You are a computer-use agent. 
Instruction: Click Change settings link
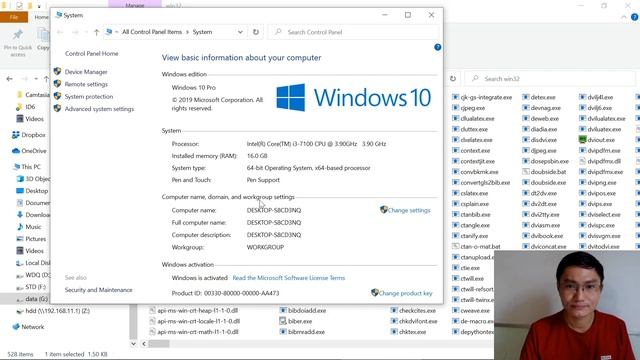pyautogui.click(x=409, y=210)
